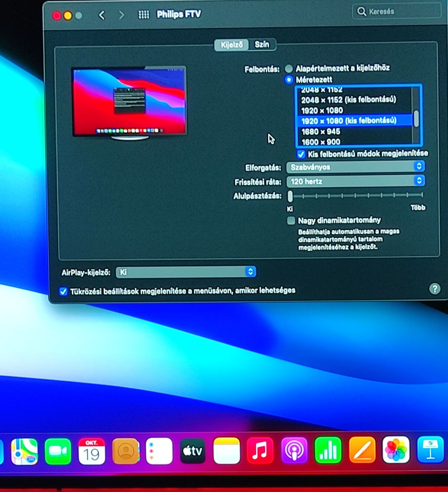Go forward in System Preferences

(x=122, y=15)
